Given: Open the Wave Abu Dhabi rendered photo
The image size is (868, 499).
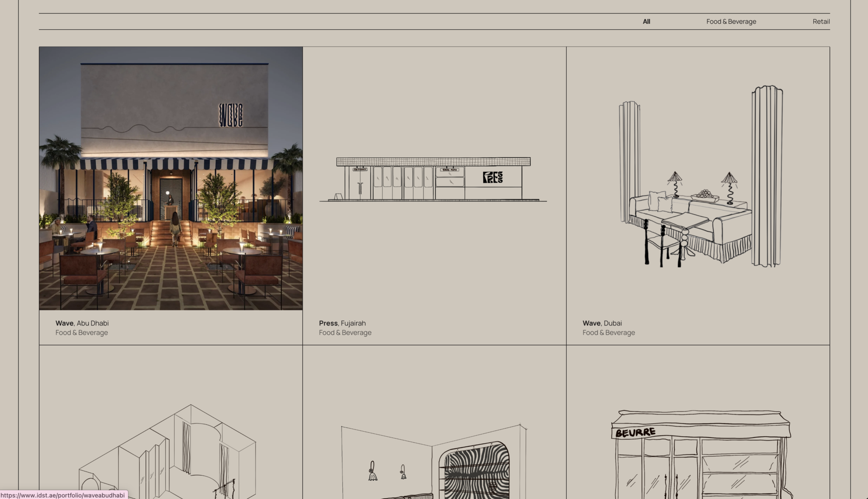Looking at the screenshot, I should coord(171,178).
